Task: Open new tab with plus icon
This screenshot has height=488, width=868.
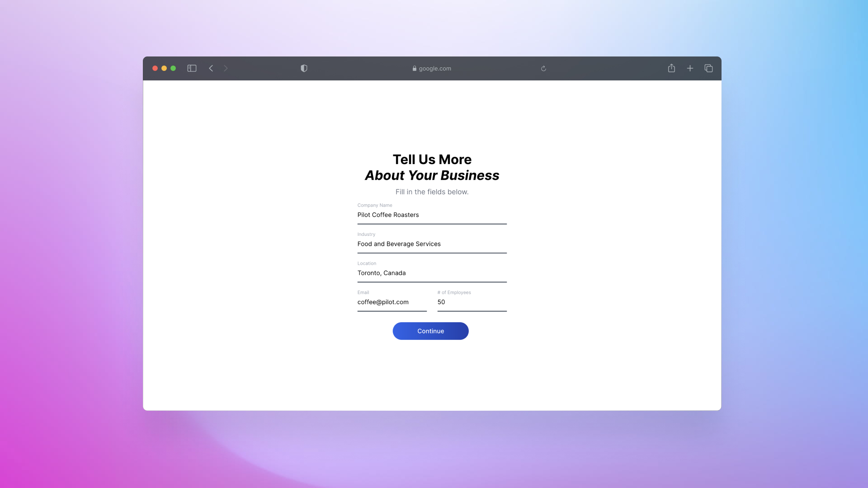Action: click(690, 68)
